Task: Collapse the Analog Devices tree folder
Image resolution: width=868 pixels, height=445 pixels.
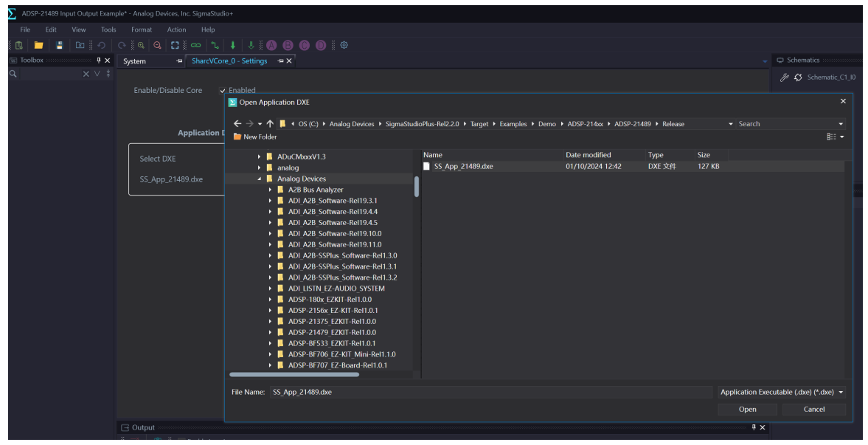Action: click(259, 179)
